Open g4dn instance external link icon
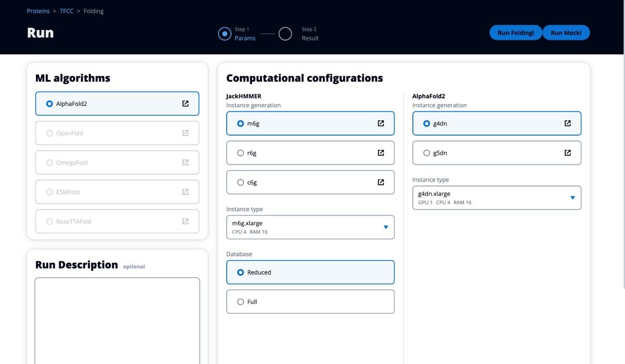625x364 pixels. click(567, 123)
